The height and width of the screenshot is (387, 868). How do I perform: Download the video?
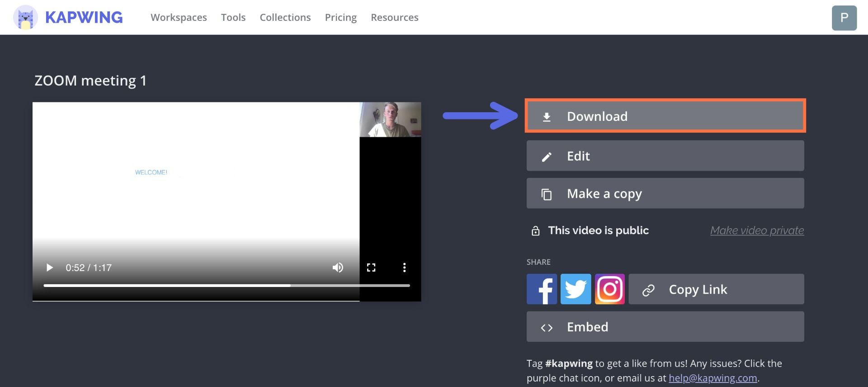[x=665, y=116]
